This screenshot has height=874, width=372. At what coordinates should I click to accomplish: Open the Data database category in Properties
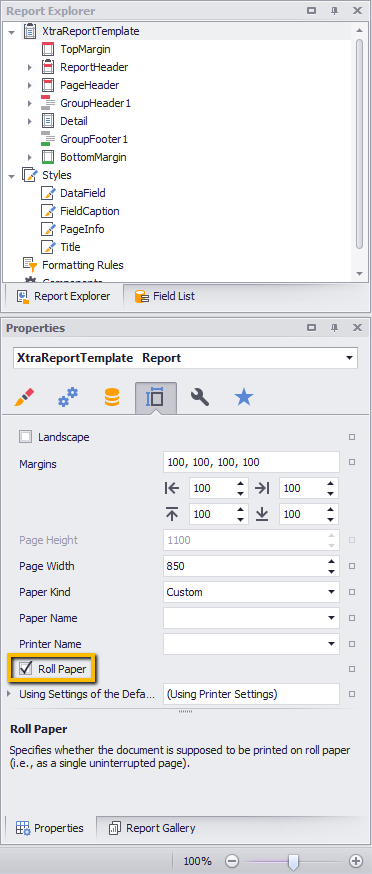coord(112,397)
